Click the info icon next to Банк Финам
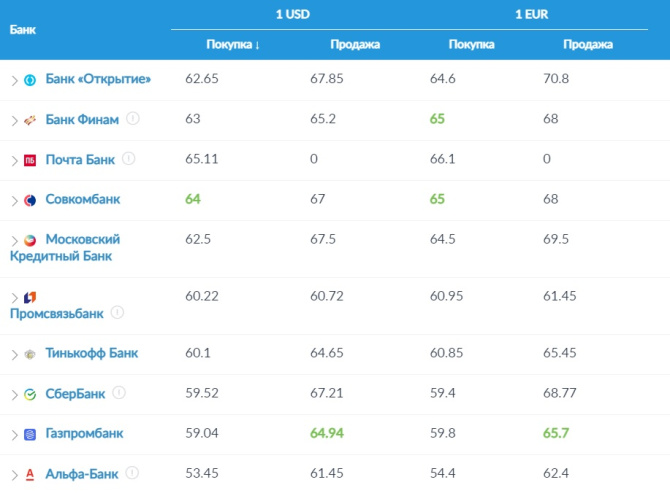Screen dimensions: 670x493 pos(133,119)
